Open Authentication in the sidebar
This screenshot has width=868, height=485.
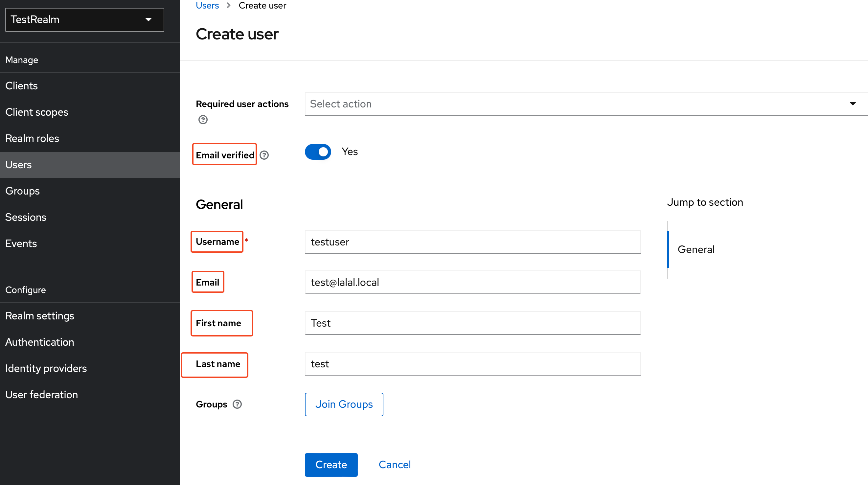(x=90, y=342)
